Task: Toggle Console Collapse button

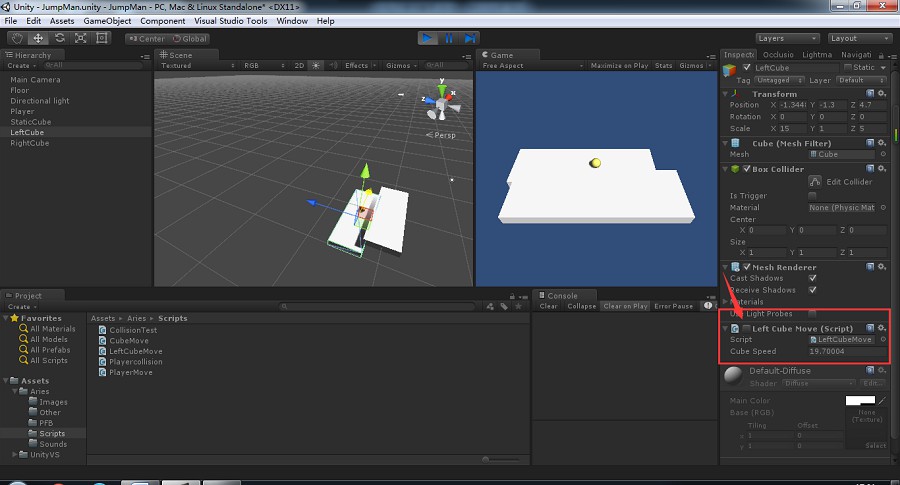Action: point(581,306)
